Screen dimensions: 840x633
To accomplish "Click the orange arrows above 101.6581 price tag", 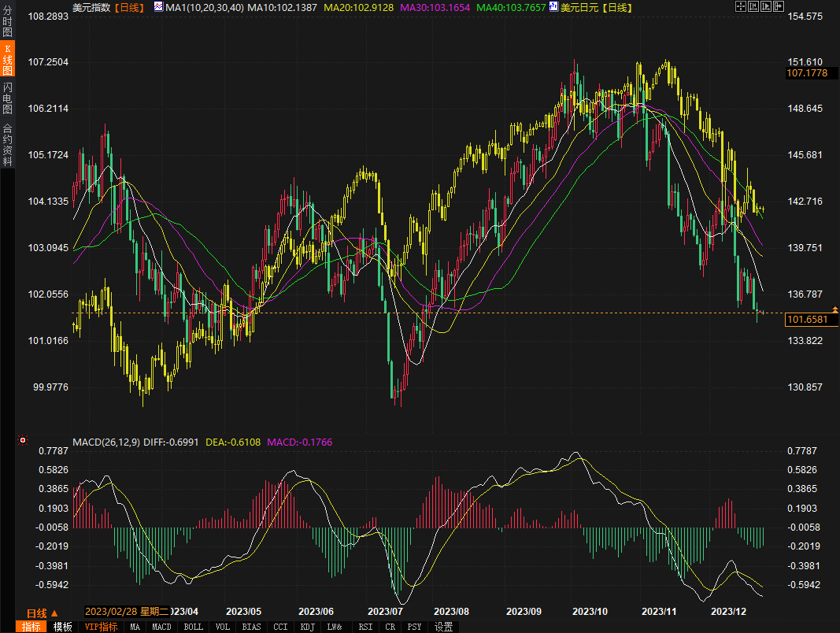I will (x=835, y=308).
